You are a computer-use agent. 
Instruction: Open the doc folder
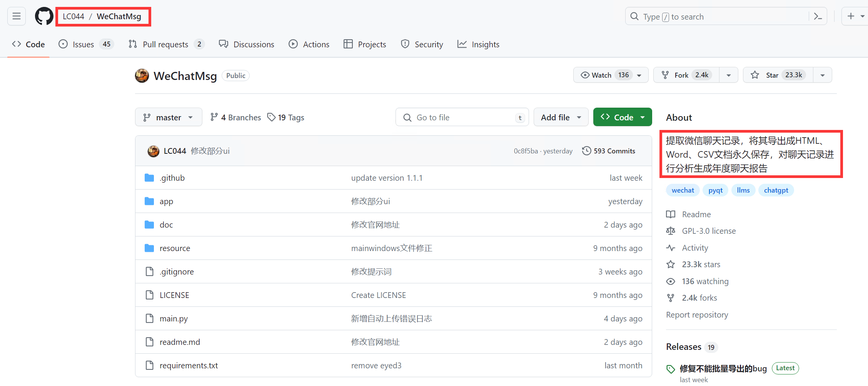coord(166,225)
